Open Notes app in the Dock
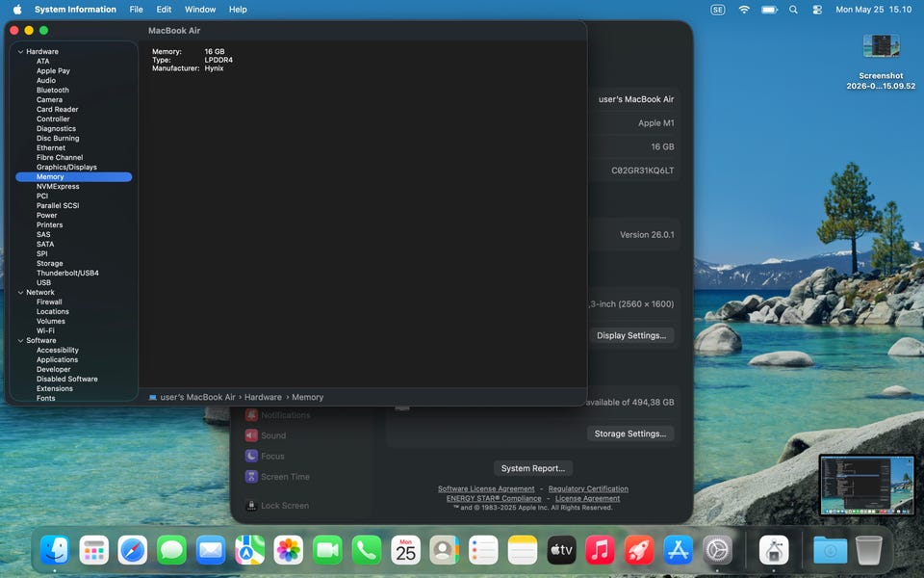Viewport: 924px width, 578px height. tap(522, 550)
